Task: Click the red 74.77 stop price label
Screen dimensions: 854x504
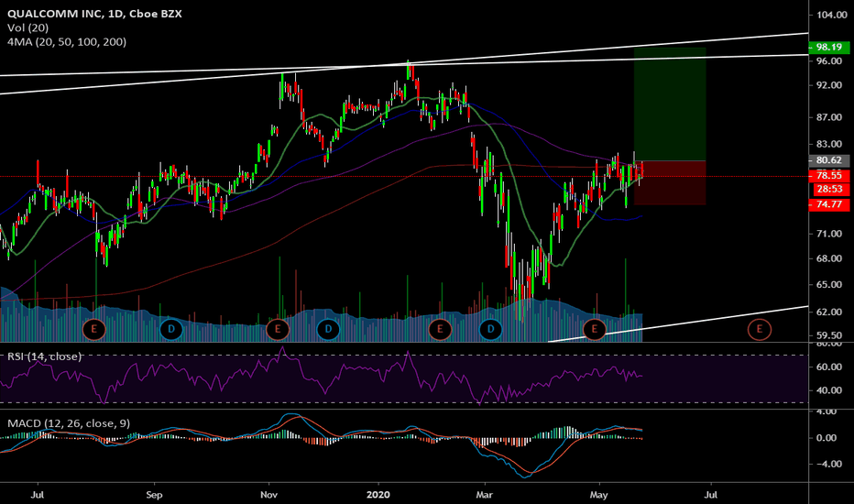Action: click(x=828, y=204)
